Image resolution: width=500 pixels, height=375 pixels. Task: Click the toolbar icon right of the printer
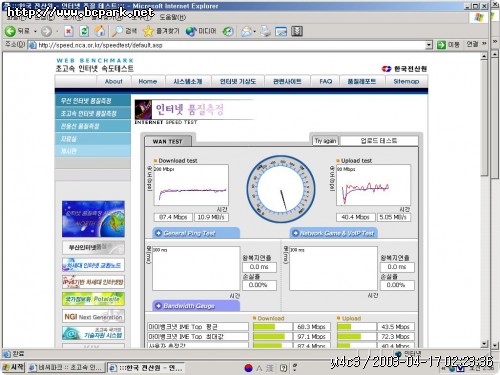[x=281, y=31]
